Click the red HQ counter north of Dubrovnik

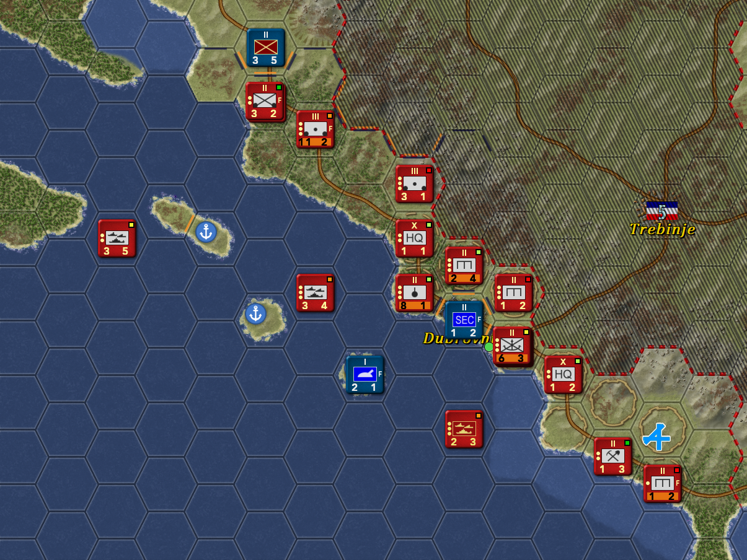pos(414,238)
